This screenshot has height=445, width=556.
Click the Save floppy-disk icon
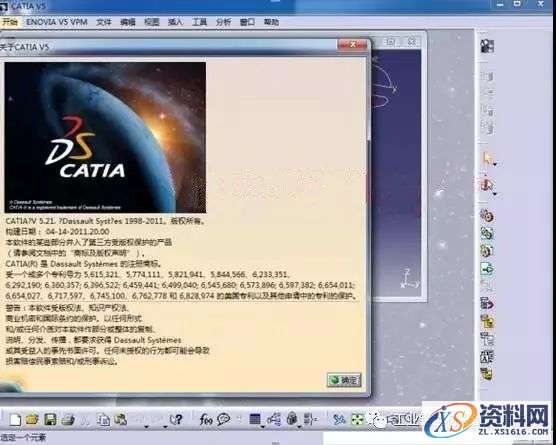pos(50,420)
